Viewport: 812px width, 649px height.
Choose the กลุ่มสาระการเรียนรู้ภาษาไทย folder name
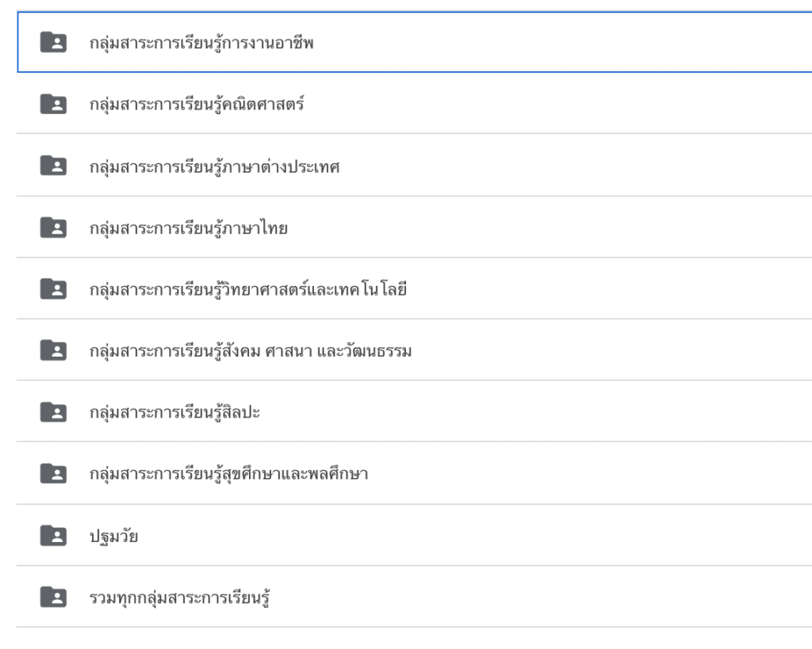[x=188, y=227]
